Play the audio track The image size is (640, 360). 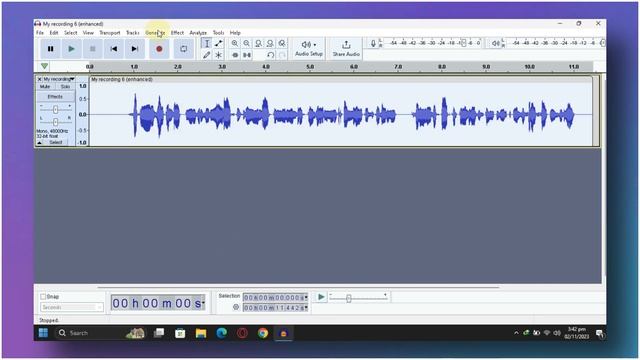(x=71, y=49)
